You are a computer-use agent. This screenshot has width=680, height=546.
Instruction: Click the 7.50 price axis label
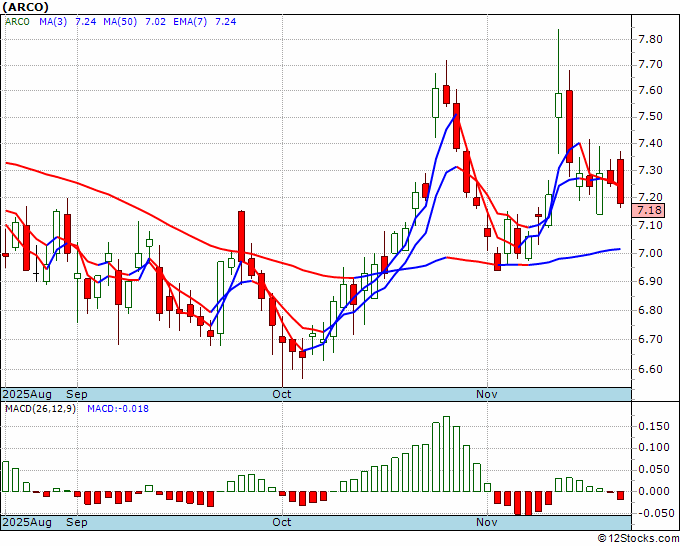[x=650, y=117]
